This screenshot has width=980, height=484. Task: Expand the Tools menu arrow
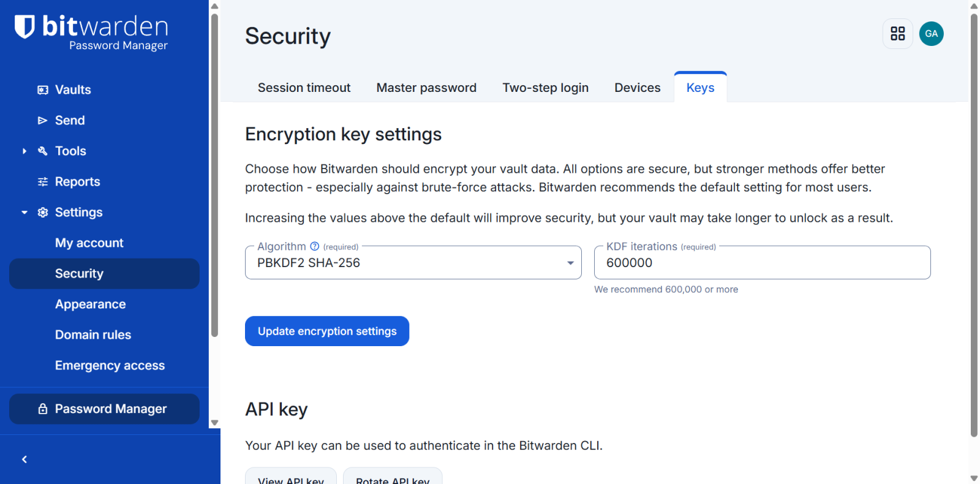tap(24, 151)
